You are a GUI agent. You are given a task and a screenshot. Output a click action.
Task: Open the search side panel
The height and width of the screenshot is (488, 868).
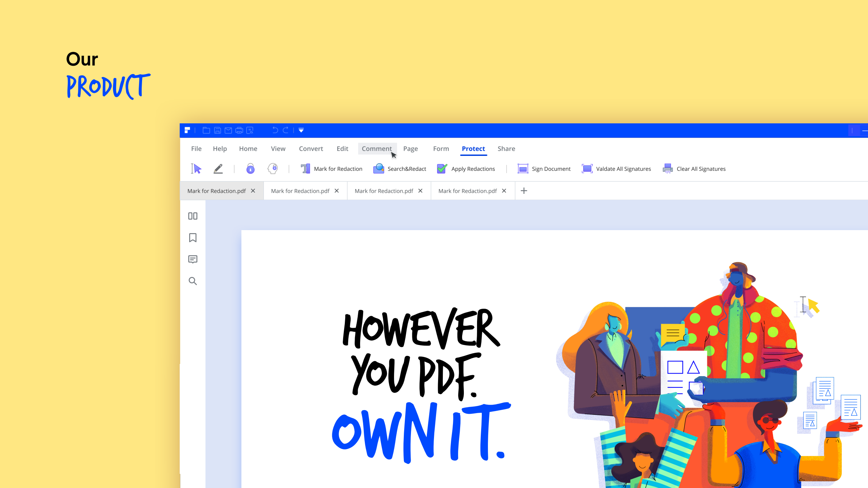tap(193, 281)
